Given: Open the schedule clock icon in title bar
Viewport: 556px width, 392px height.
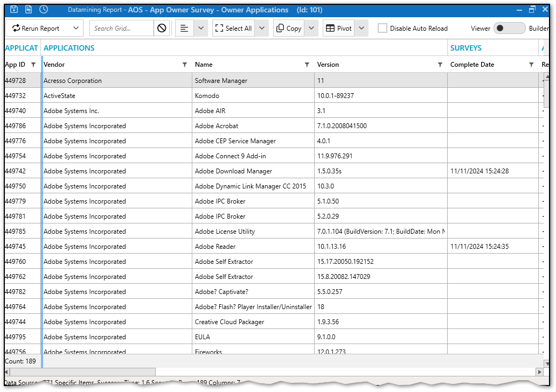Looking at the screenshot, I should click(44, 10).
